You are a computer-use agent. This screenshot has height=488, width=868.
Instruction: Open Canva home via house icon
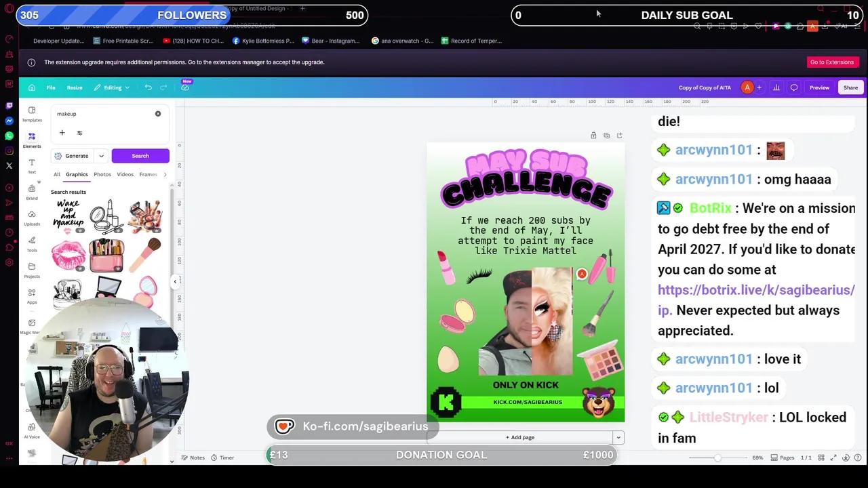pyautogui.click(x=32, y=87)
